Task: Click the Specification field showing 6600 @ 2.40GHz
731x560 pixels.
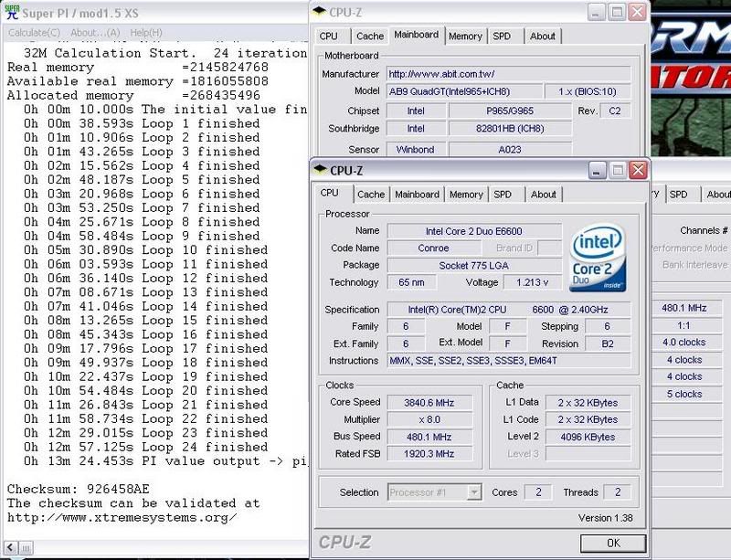Action: click(x=509, y=309)
